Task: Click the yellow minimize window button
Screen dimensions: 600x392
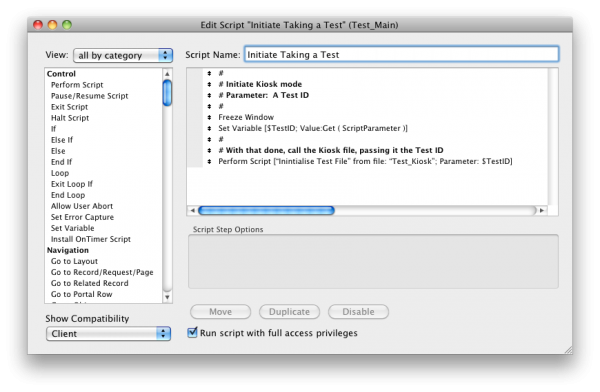Action: pos(52,25)
